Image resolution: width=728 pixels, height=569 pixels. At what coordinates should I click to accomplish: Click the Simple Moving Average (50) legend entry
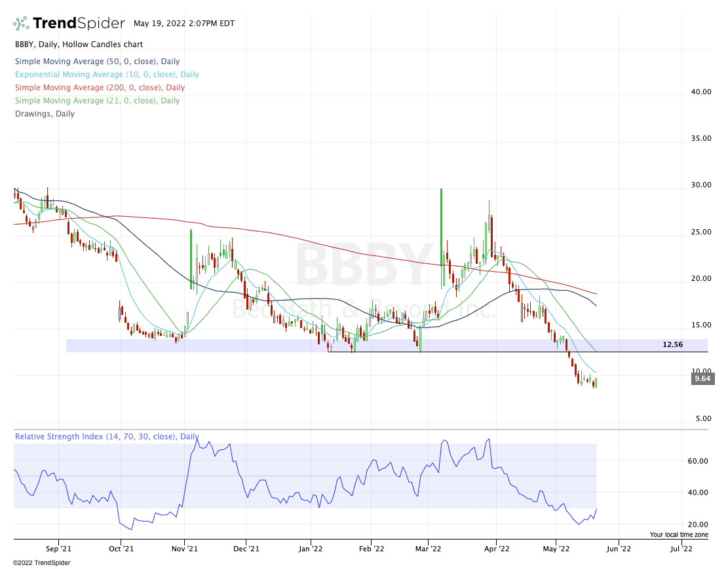pyautogui.click(x=97, y=62)
